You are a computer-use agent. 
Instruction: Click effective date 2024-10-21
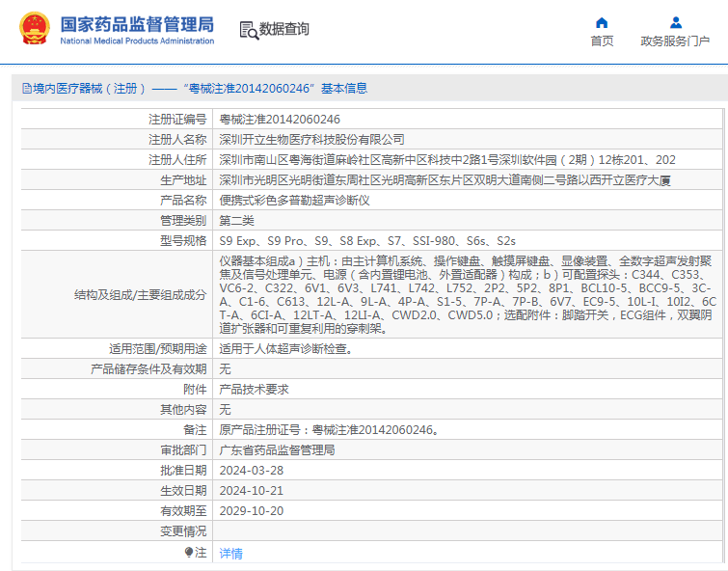click(x=251, y=491)
